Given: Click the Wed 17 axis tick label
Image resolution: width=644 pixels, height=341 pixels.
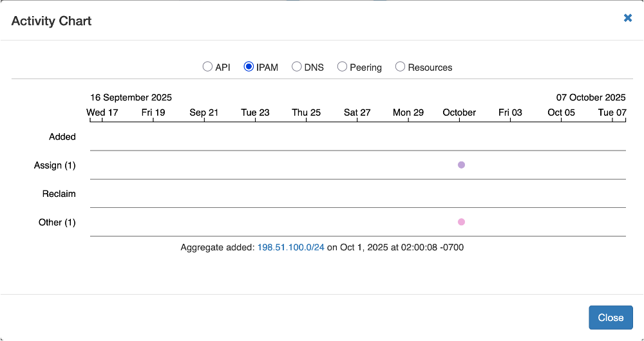Looking at the screenshot, I should click(102, 112).
